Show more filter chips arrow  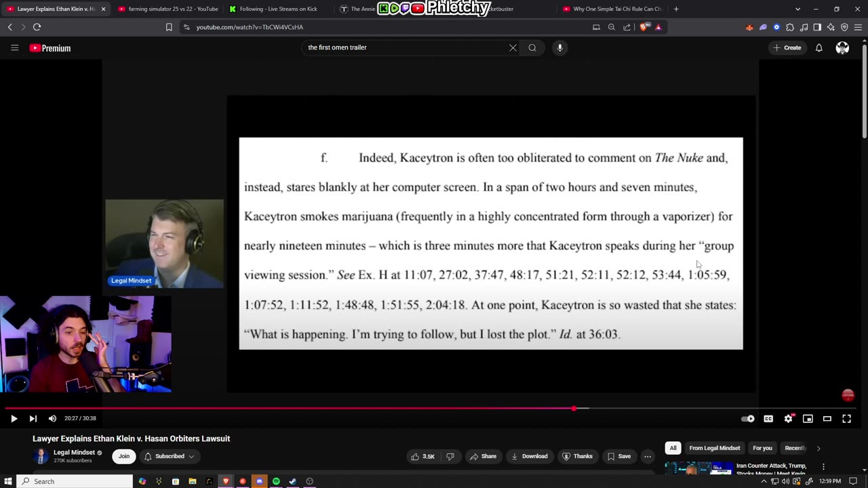[818, 448]
